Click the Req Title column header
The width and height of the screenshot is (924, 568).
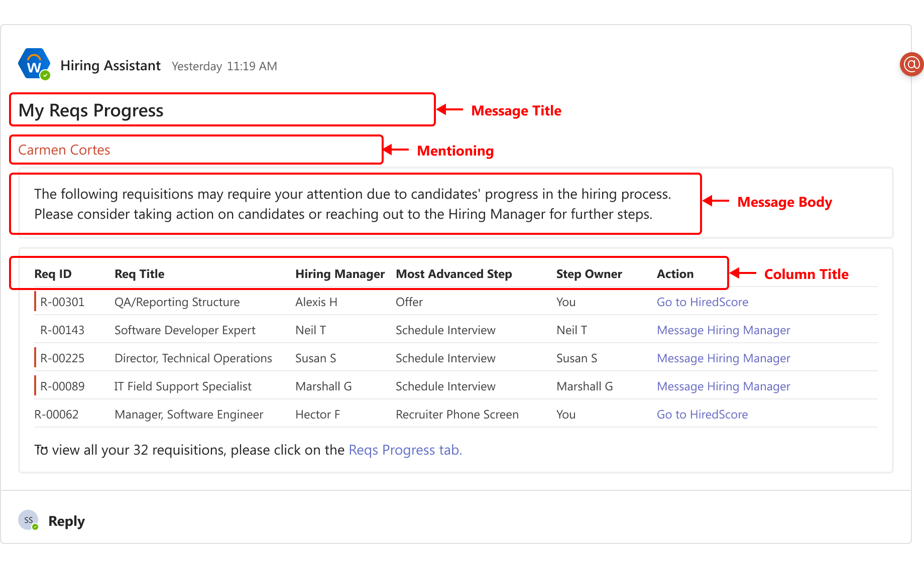click(140, 274)
